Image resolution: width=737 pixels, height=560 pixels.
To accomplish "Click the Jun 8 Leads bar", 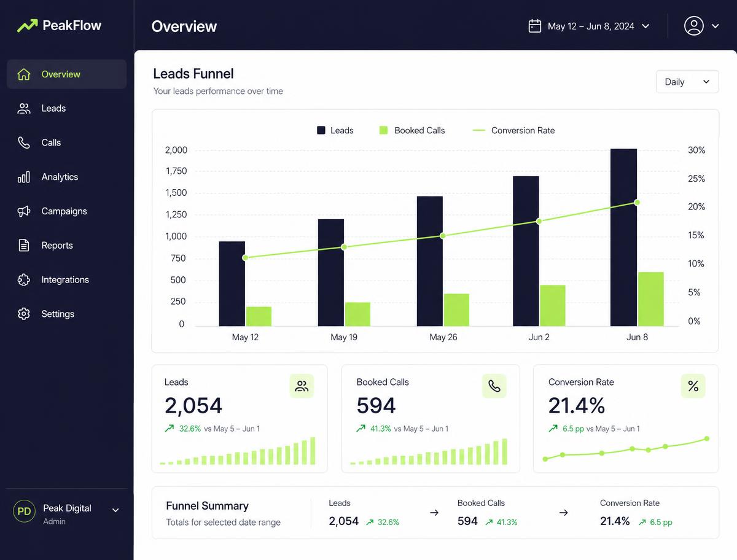I will [623, 237].
